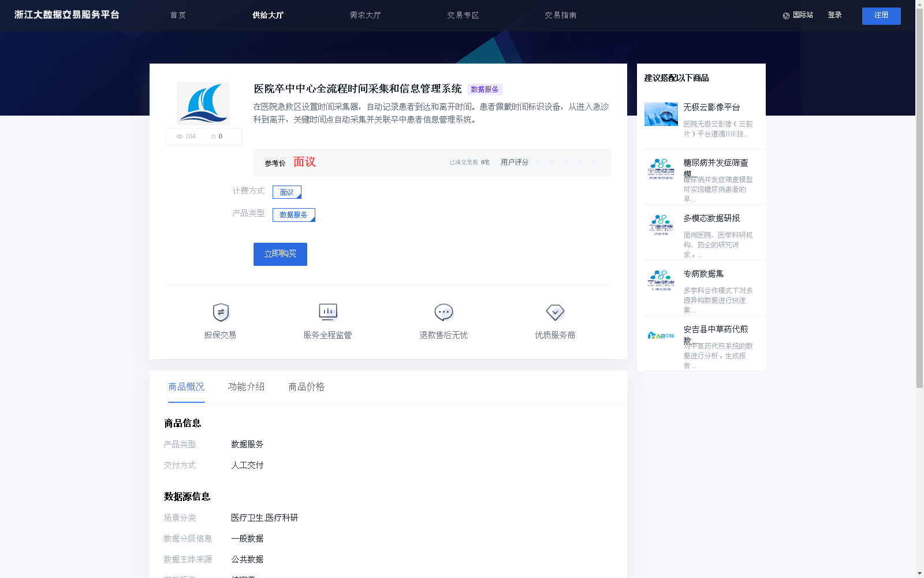Image resolution: width=924 pixels, height=578 pixels.
Task: Switch to 商品价格 tab
Action: click(x=307, y=387)
